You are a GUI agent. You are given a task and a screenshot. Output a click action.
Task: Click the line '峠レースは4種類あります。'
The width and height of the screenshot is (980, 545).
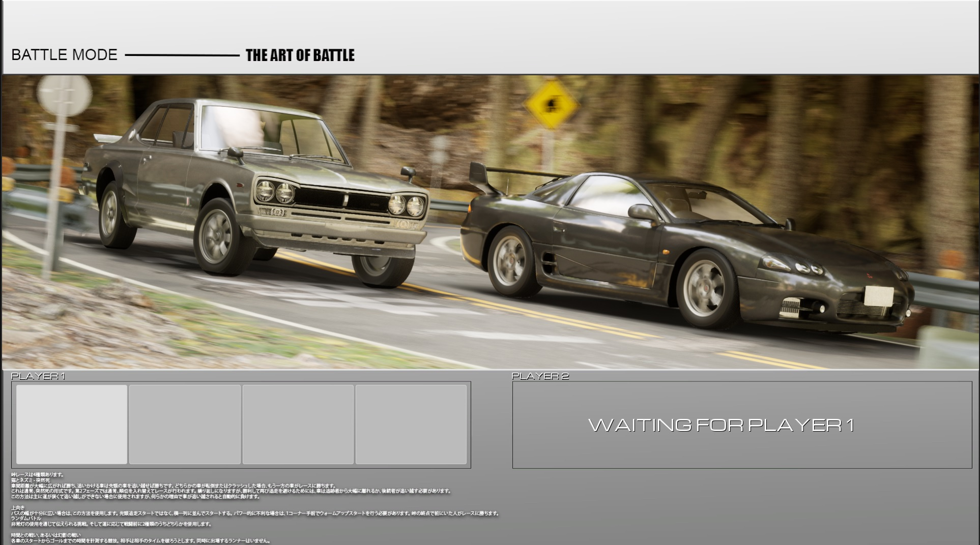(38, 475)
